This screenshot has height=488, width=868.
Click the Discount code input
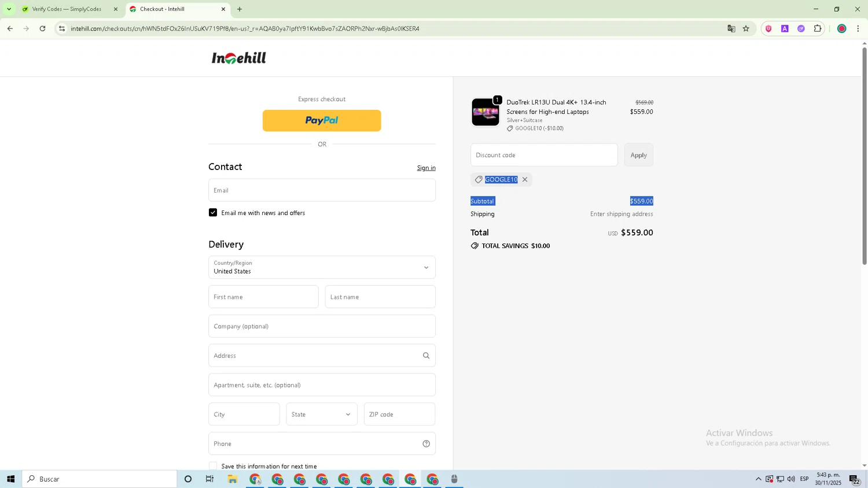coord(544,155)
